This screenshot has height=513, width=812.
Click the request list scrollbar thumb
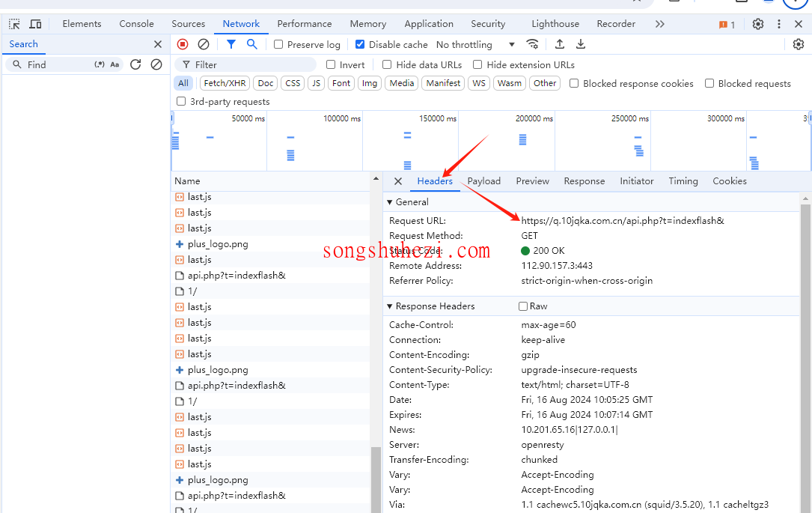point(375,479)
